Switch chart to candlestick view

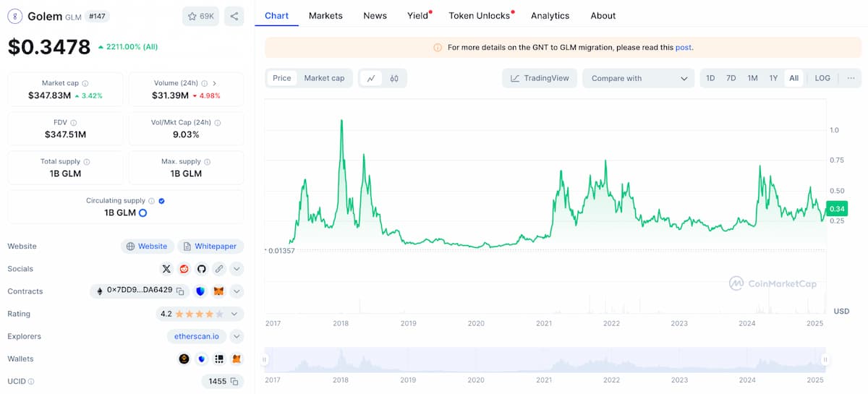[394, 78]
